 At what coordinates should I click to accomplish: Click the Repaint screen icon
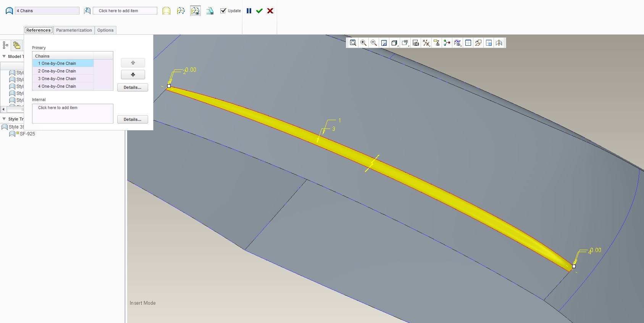click(x=384, y=43)
